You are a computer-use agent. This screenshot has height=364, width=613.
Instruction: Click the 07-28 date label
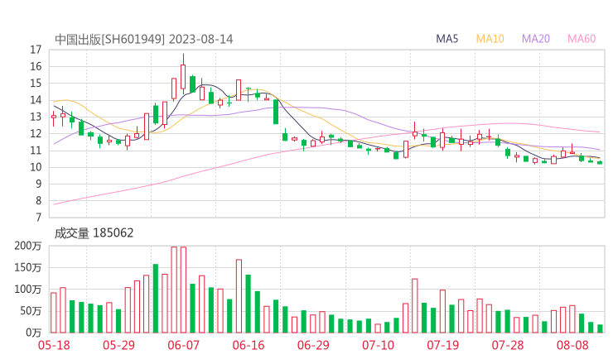(x=508, y=345)
